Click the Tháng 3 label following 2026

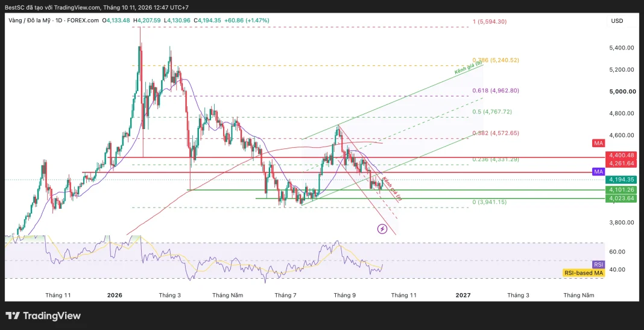[x=170, y=295]
